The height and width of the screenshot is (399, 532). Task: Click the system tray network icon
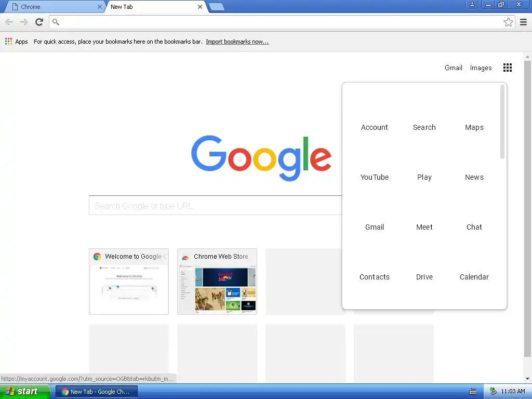494,392
